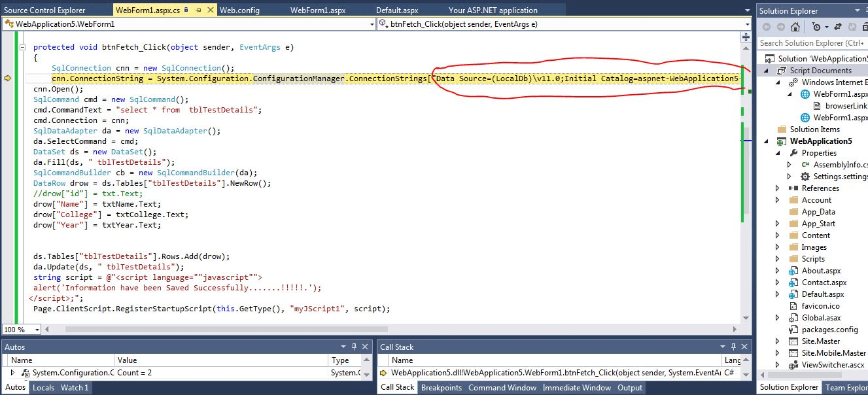Open the editor zoom level dropdown showing 100%
Viewport: 868px width, 395px height.
click(20, 328)
